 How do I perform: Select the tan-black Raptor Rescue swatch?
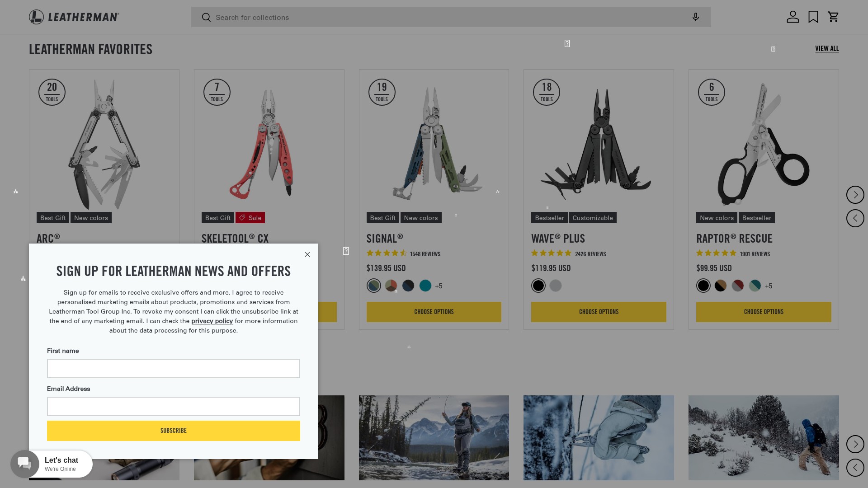pyautogui.click(x=721, y=286)
